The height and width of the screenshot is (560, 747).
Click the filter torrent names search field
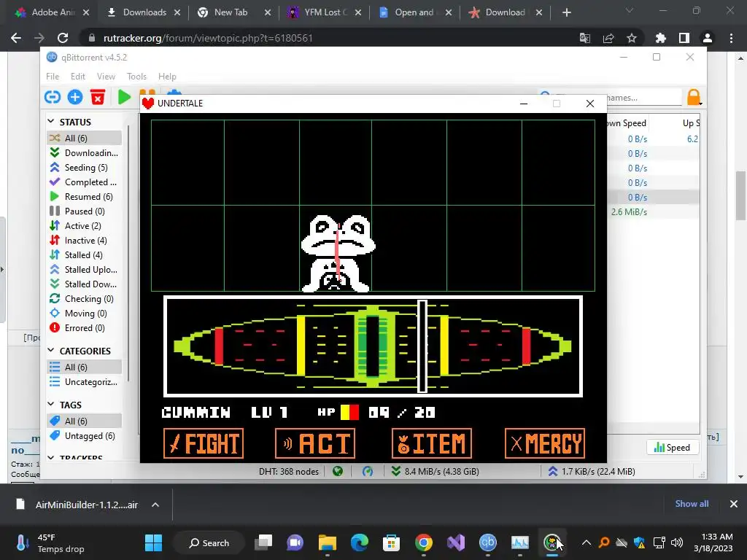pos(643,98)
